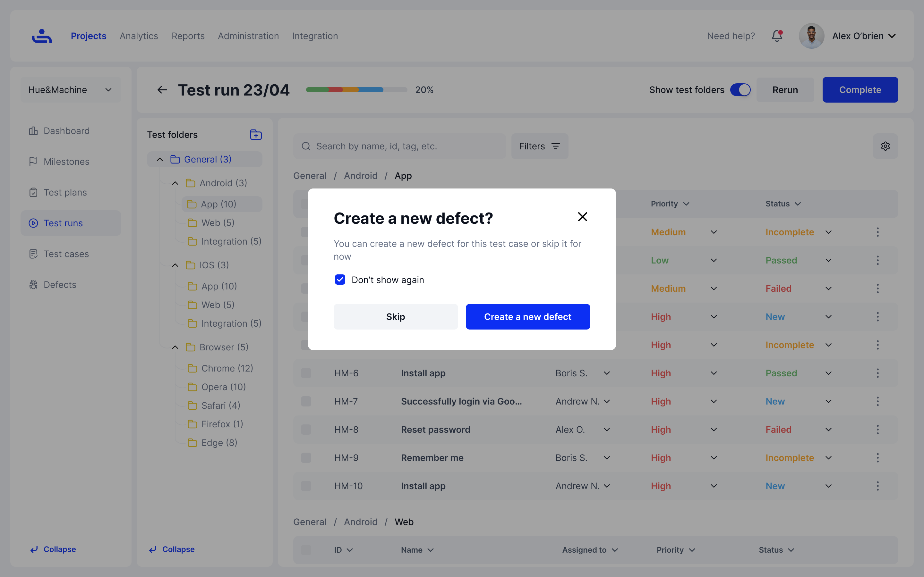924x577 pixels.
Task: Click the notification bell icon
Action: [777, 36]
